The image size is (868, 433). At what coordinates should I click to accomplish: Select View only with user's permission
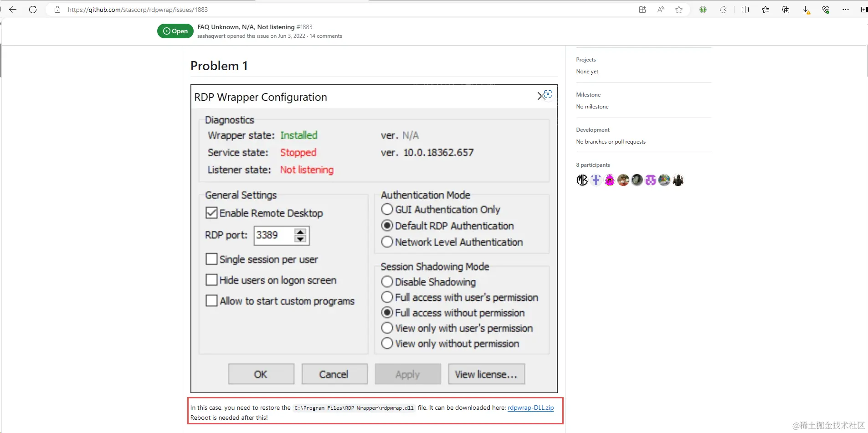tap(387, 328)
